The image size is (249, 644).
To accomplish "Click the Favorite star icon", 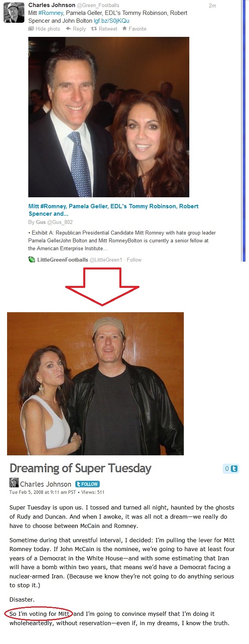I will point(124,29).
